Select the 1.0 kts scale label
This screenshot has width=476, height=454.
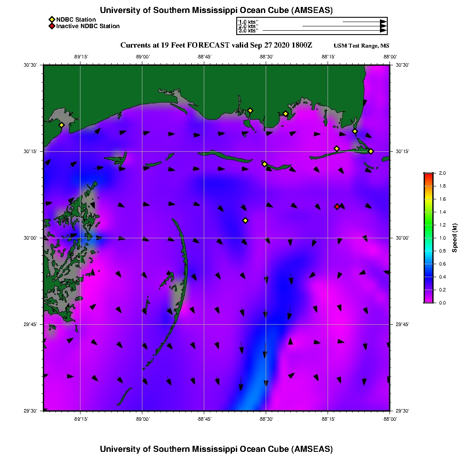pos(248,22)
